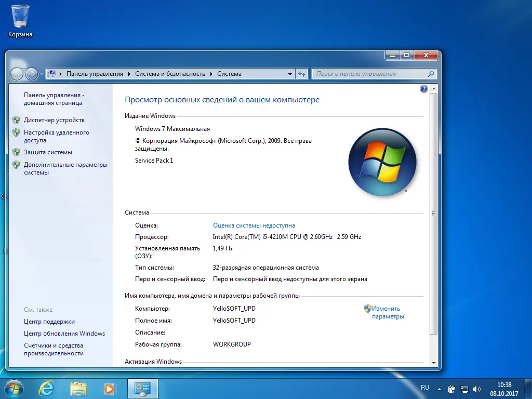This screenshot has width=532, height=399.
Task: Expand the arrow after Панель управления breadcrumb
Action: click(129, 74)
